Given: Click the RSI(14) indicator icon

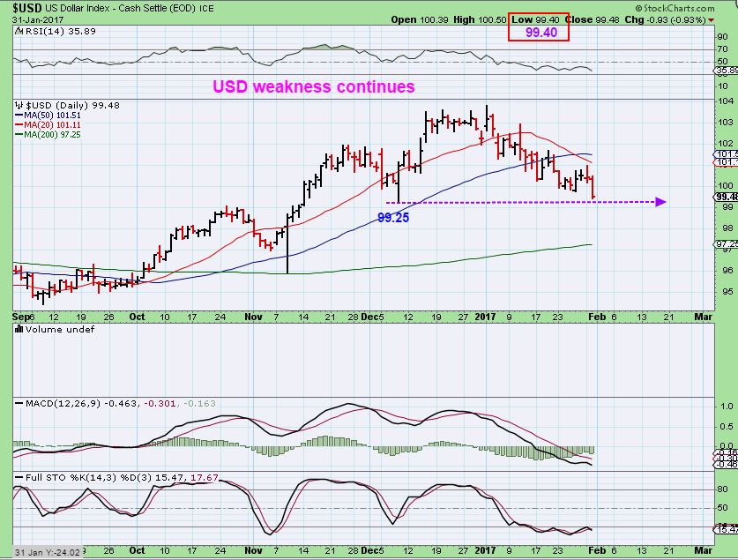Looking at the screenshot, I should click(x=19, y=31).
